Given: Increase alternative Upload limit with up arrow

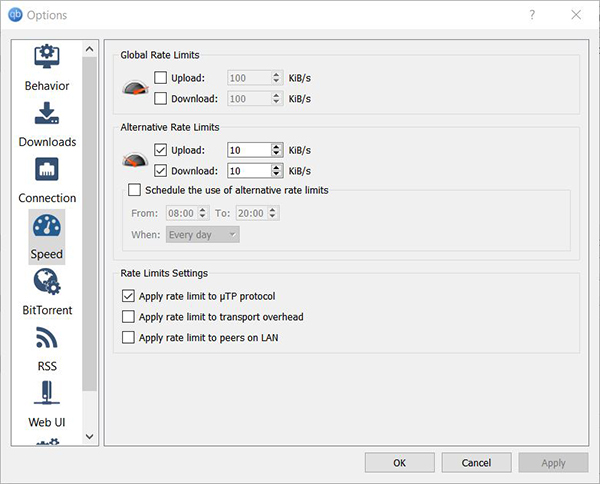Looking at the screenshot, I should (x=276, y=147).
